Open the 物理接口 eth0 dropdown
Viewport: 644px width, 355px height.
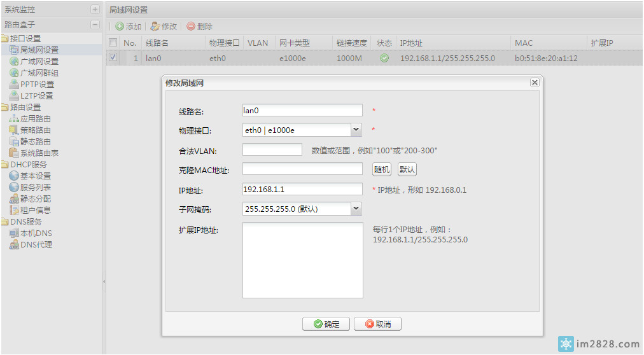point(356,130)
